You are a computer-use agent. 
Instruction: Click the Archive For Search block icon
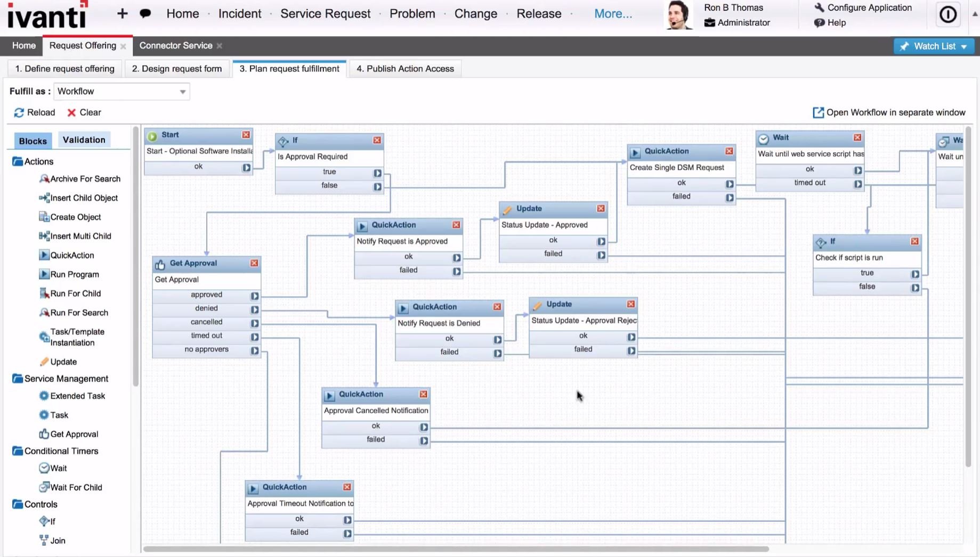click(44, 179)
